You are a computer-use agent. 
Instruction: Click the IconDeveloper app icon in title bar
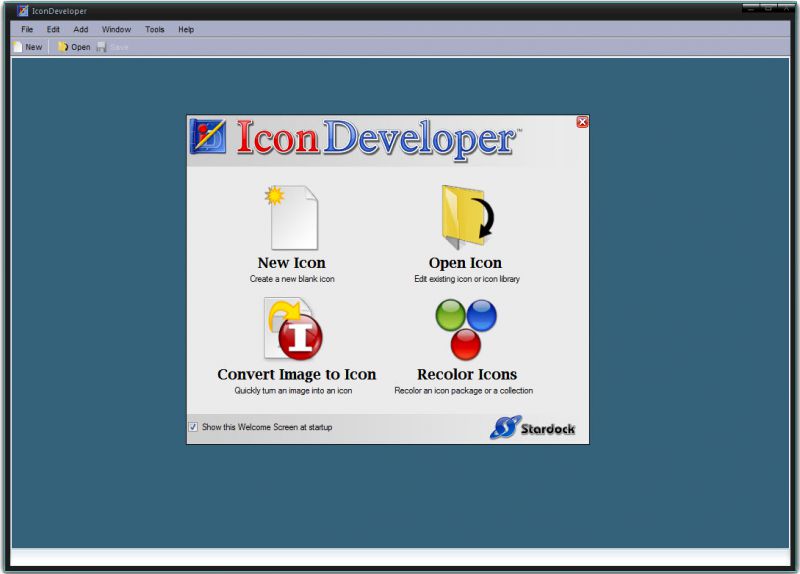pos(22,10)
